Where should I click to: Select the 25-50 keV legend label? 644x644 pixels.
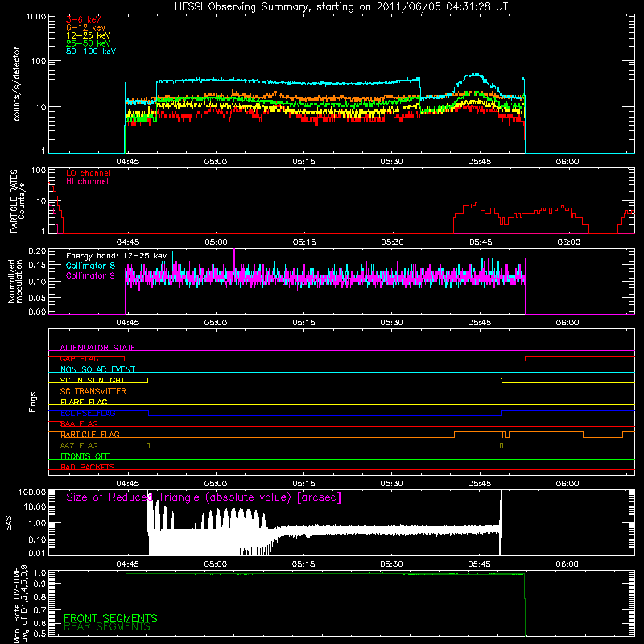[x=89, y=43]
